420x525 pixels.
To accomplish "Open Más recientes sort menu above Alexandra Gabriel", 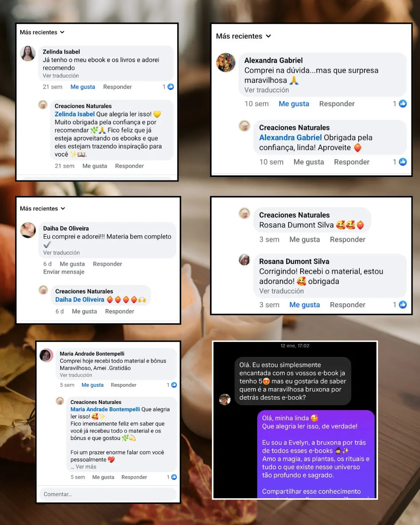I will pyautogui.click(x=243, y=36).
